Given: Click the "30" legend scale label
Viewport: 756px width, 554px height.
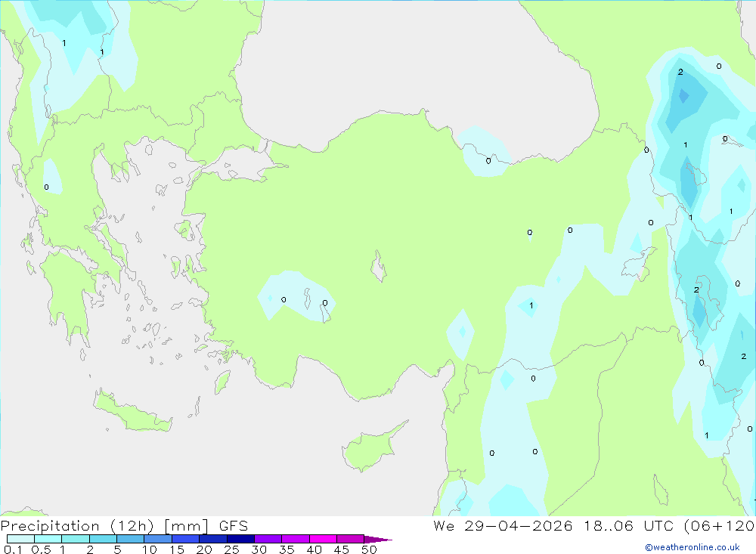Looking at the screenshot, I should tap(259, 549).
